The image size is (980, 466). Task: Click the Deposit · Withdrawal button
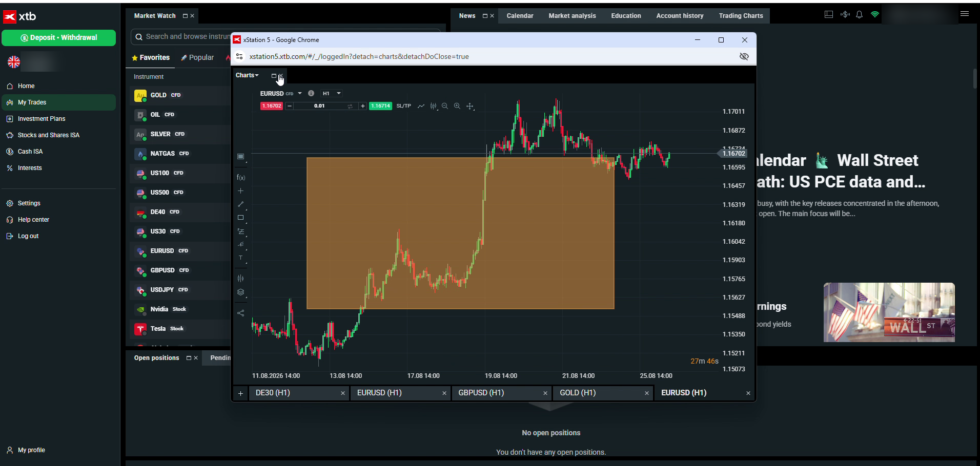(58, 37)
